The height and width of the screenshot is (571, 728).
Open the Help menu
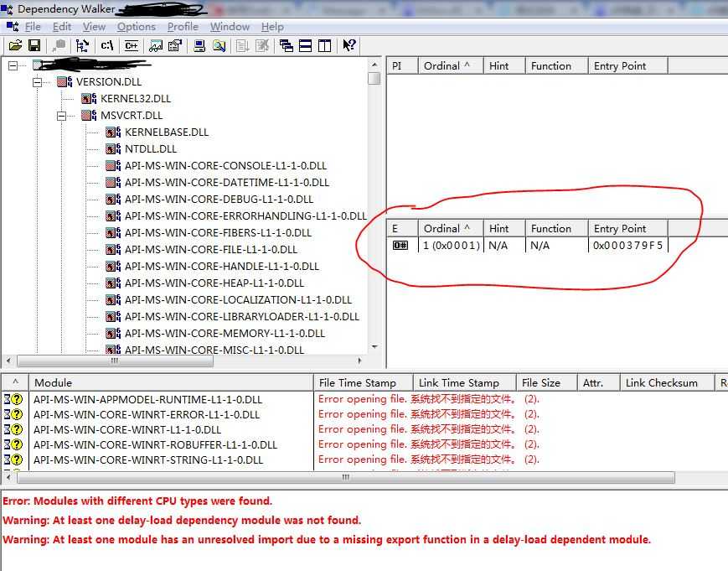[272, 27]
